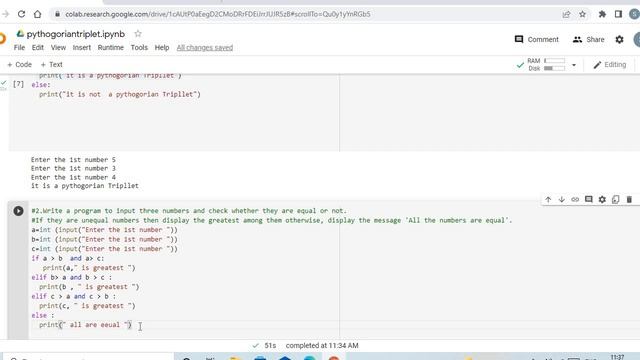Star the pythogoriantriplet.ipynb notebook
The height and width of the screenshot is (360, 640).
[x=138, y=34]
